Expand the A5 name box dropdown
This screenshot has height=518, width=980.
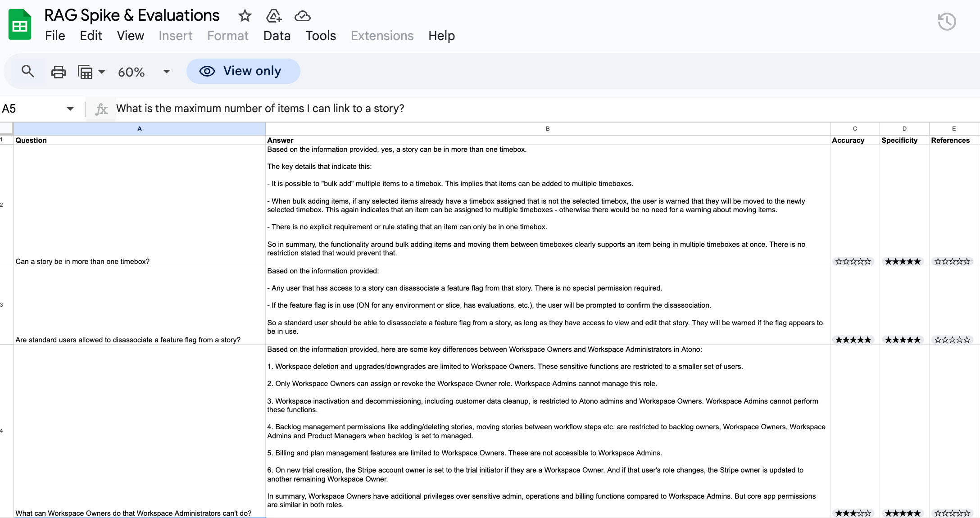pyautogui.click(x=70, y=109)
